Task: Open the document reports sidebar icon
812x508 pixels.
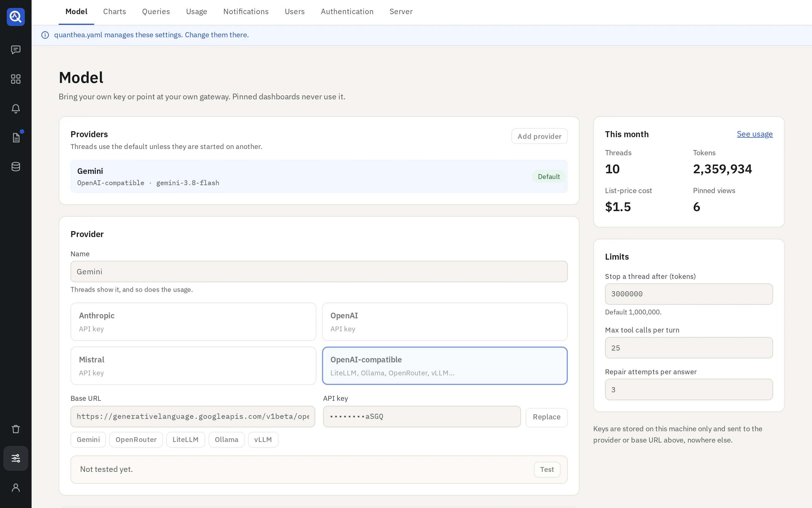Action: [16, 137]
